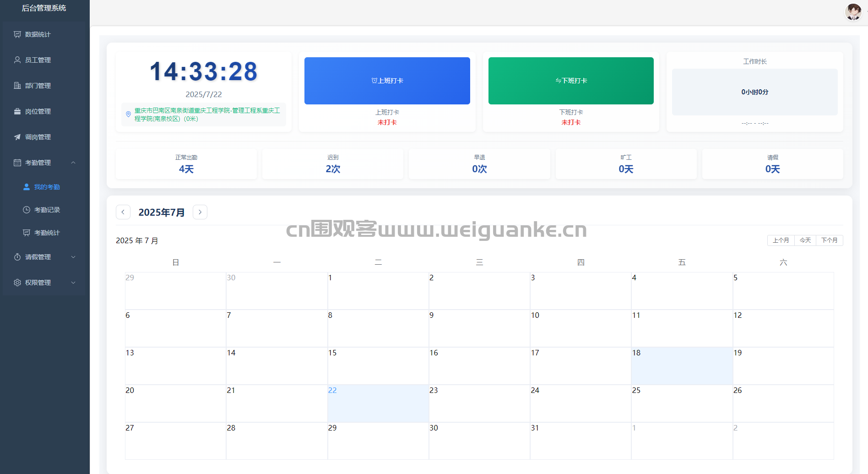Click the 数据统计 chart icon in sidebar
Viewport: 868px width, 474px height.
17,34
